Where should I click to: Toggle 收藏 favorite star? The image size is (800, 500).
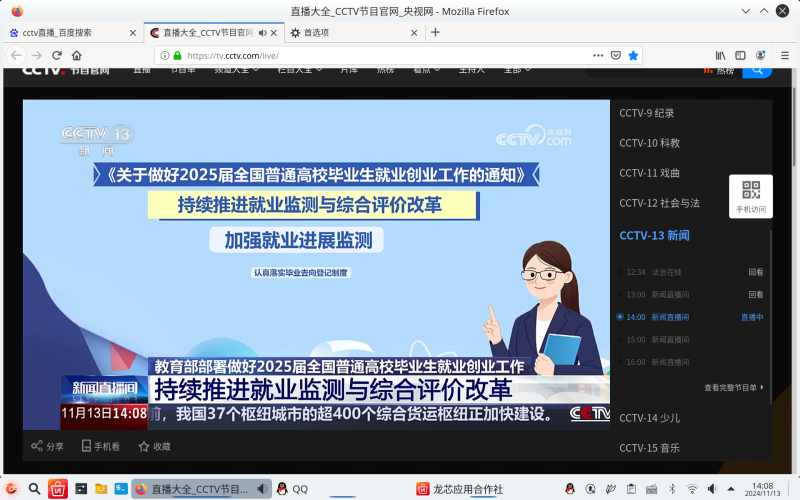154,446
